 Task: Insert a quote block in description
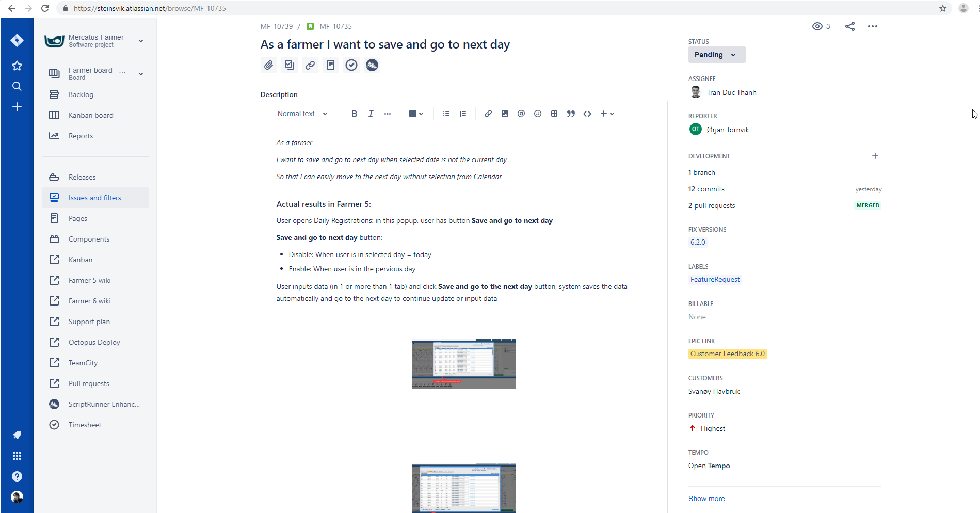point(571,114)
